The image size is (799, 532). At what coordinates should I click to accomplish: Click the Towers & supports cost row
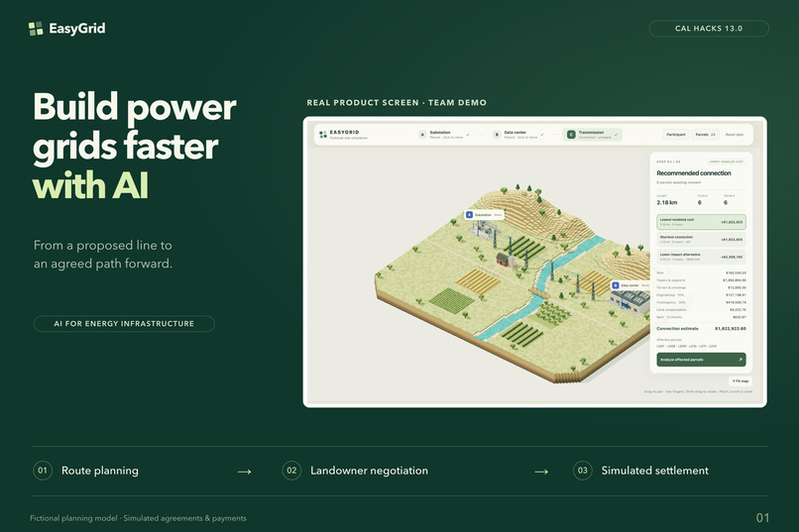[701, 280]
